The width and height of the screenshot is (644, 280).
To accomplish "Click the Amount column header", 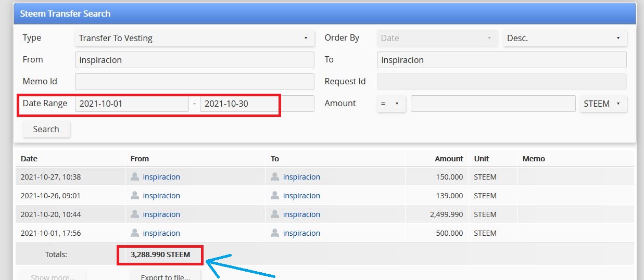I will [449, 159].
